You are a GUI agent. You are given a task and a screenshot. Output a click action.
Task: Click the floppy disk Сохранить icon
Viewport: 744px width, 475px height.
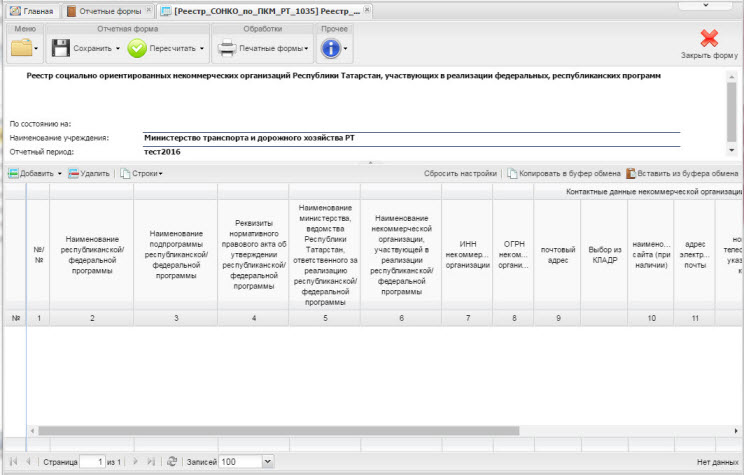pos(61,48)
